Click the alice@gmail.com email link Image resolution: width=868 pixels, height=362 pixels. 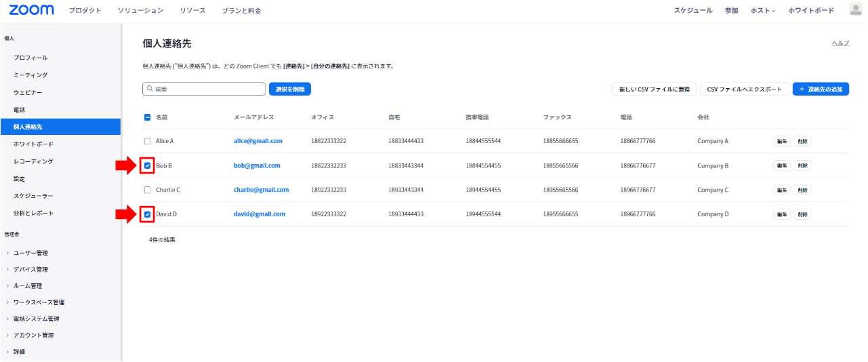click(258, 141)
